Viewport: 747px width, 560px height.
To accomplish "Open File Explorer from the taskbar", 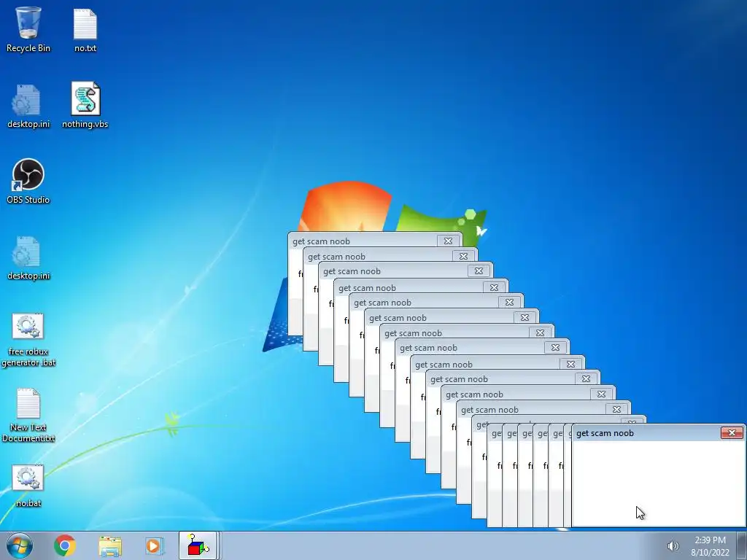I will [x=110, y=545].
